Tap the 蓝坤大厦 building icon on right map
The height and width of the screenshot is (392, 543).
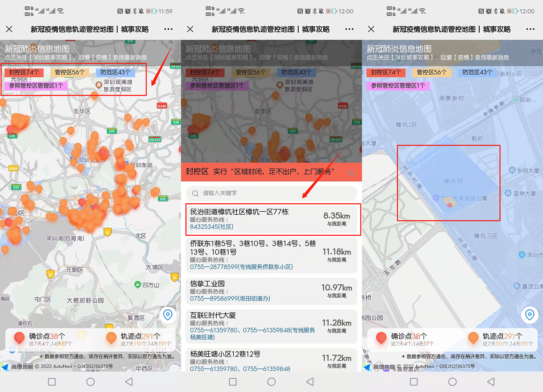(x=508, y=193)
